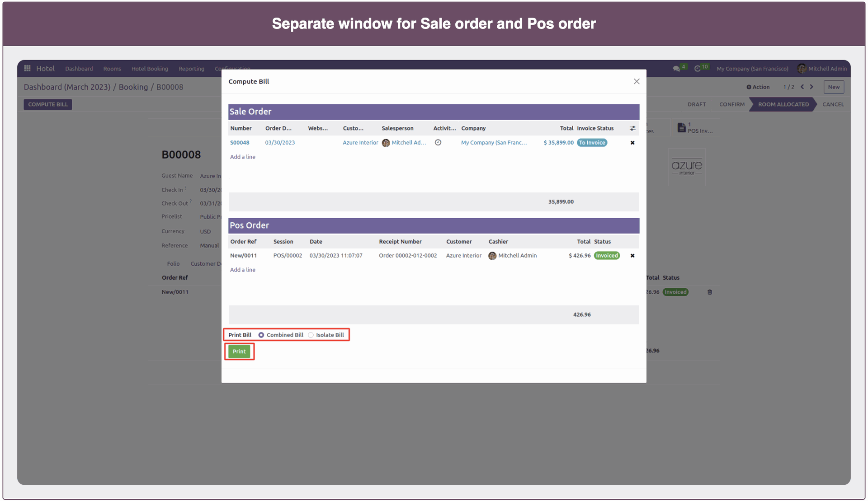The width and height of the screenshot is (868, 501).
Task: Sort by Salesperson column header
Action: pyautogui.click(x=397, y=128)
